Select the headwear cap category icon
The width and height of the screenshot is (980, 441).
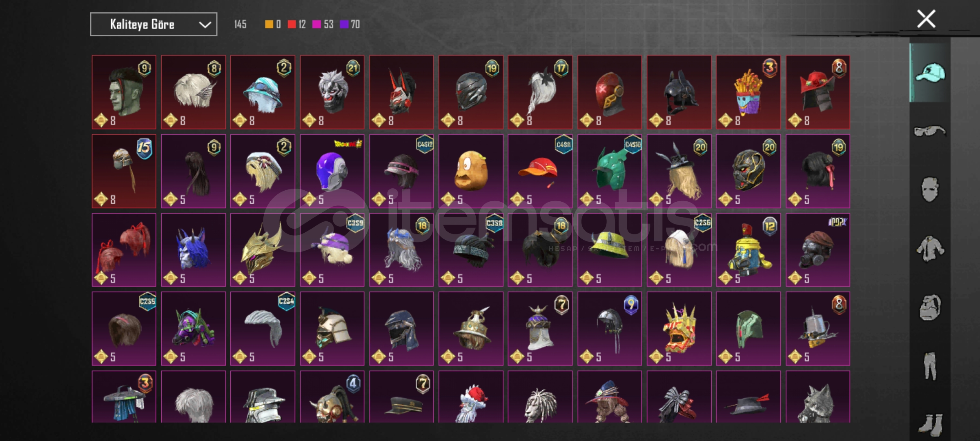[930, 73]
